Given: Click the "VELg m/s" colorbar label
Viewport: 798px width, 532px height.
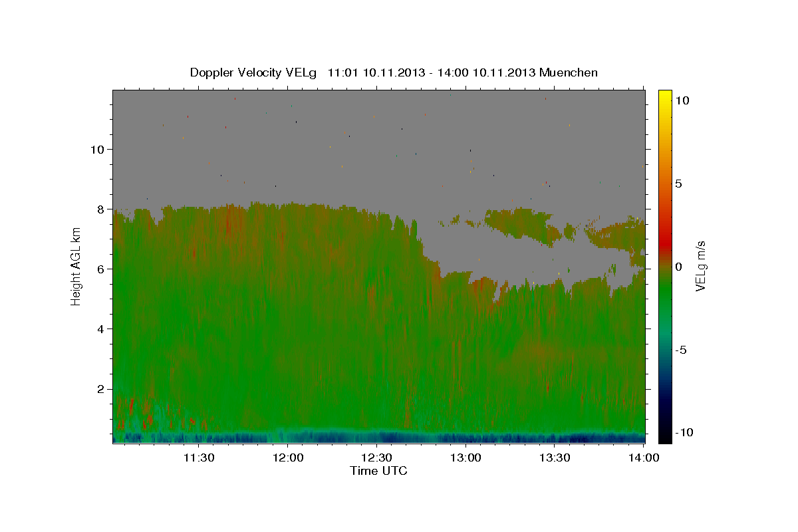Looking at the screenshot, I should [x=700, y=266].
